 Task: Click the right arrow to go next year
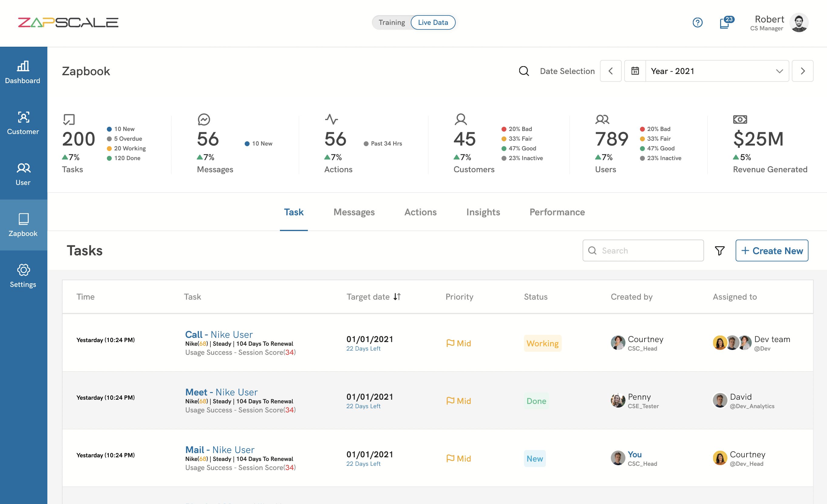[x=803, y=71]
